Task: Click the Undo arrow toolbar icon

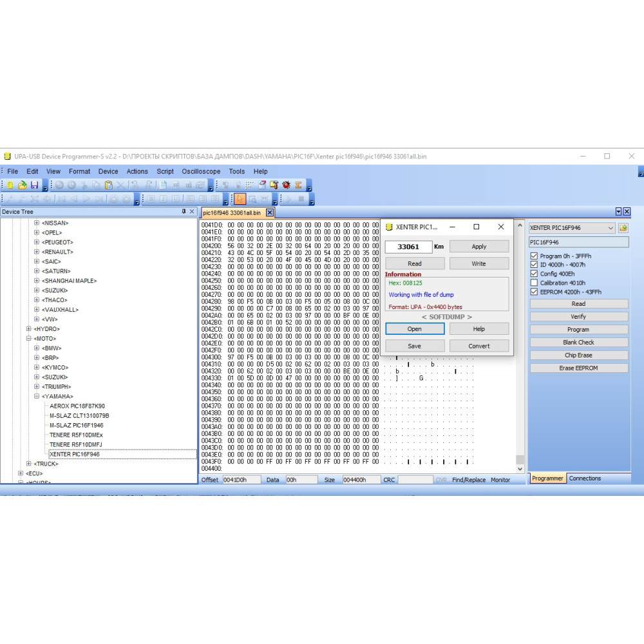Action: (x=59, y=185)
